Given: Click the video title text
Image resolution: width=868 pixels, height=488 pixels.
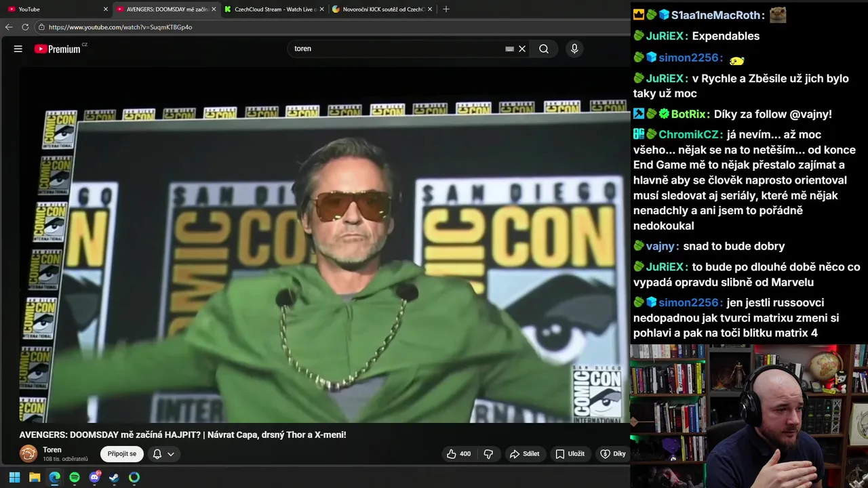Looking at the screenshot, I should [182, 434].
